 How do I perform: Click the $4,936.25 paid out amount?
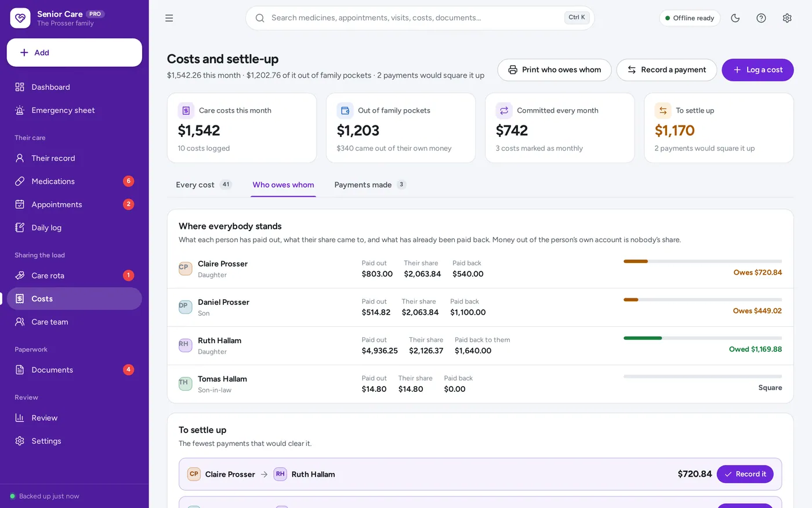pyautogui.click(x=380, y=351)
